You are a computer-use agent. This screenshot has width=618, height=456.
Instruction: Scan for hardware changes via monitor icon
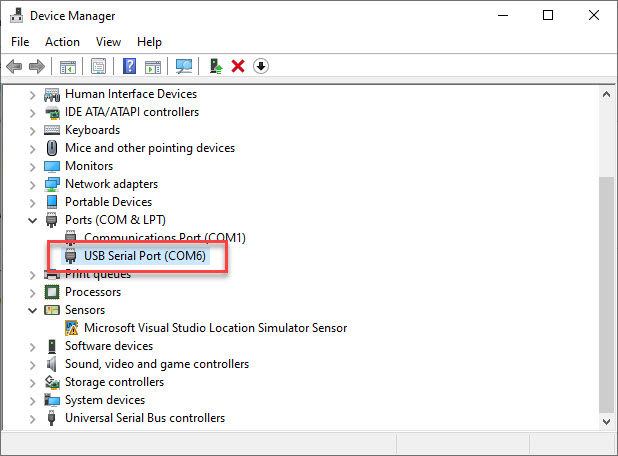click(184, 66)
